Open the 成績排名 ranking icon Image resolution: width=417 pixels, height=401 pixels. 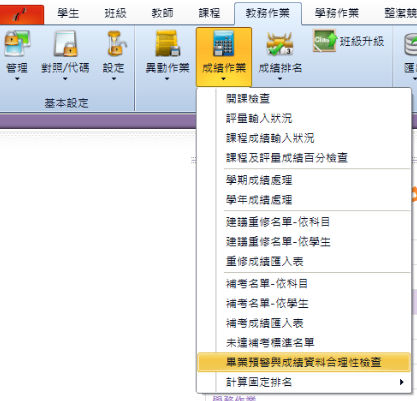point(280,44)
